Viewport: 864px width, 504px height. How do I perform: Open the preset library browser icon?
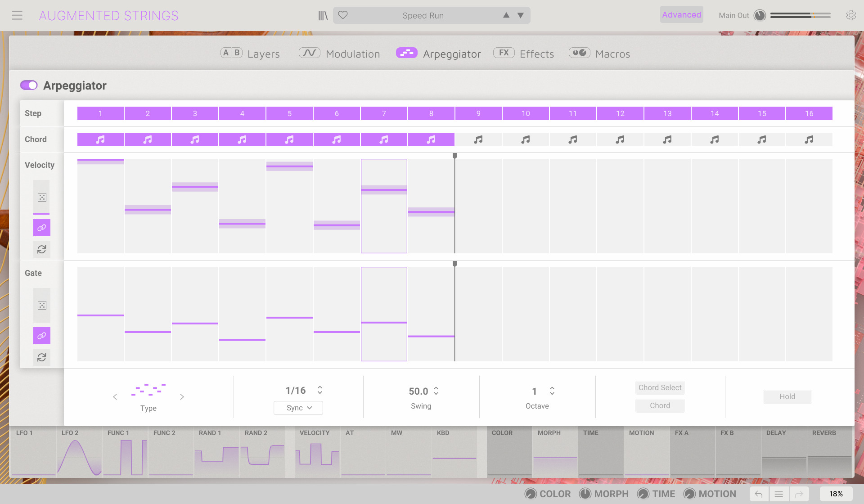(x=323, y=15)
